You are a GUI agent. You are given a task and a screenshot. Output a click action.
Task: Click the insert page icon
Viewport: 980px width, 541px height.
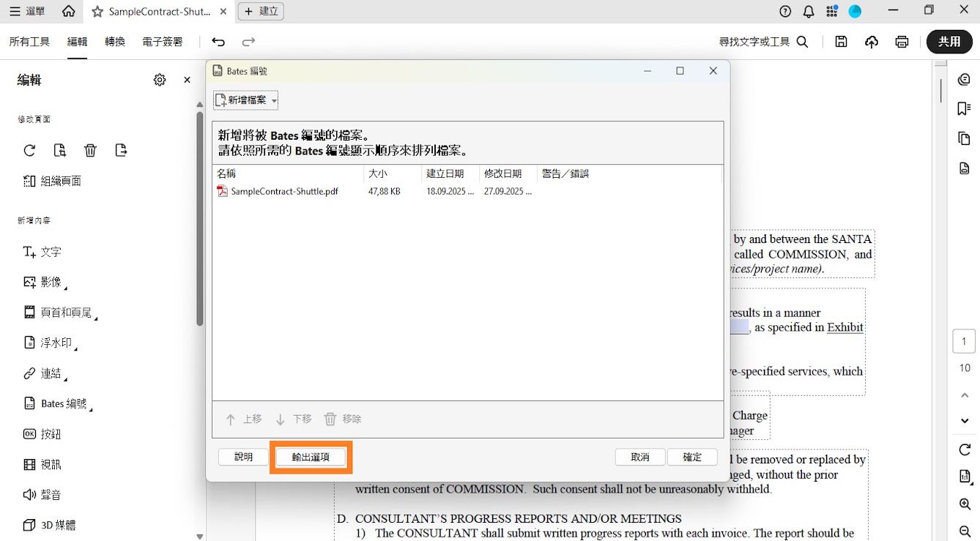(x=60, y=150)
